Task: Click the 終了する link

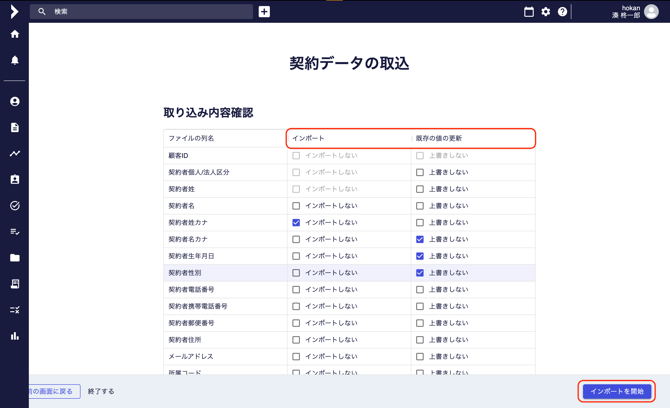Action: coord(101,391)
